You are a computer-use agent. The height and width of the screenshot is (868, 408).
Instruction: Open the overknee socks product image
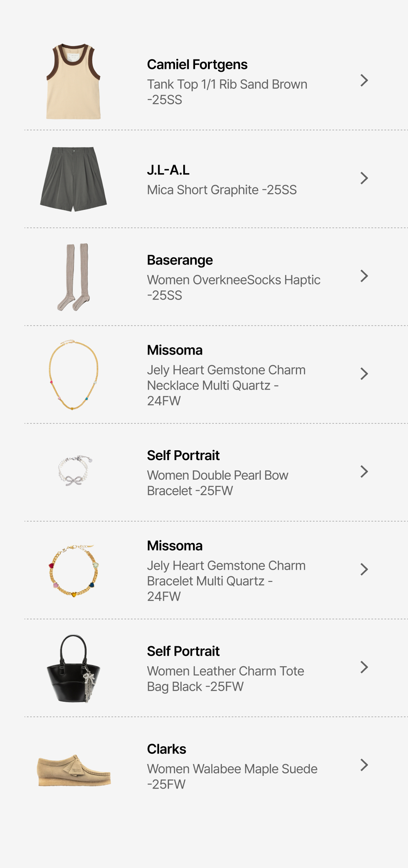pos(74,277)
